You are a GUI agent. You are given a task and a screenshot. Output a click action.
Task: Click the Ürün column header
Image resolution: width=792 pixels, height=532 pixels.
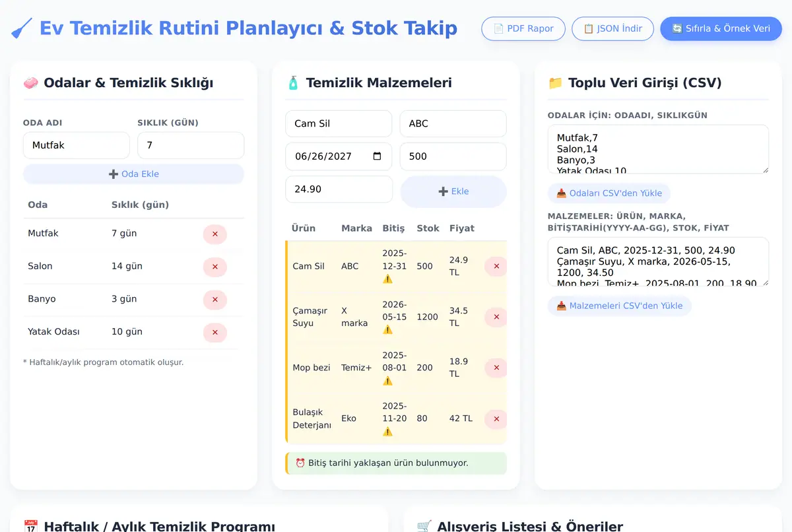click(304, 228)
